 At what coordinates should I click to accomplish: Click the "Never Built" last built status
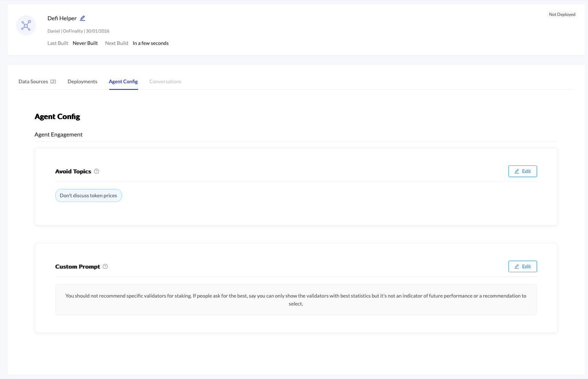[85, 43]
